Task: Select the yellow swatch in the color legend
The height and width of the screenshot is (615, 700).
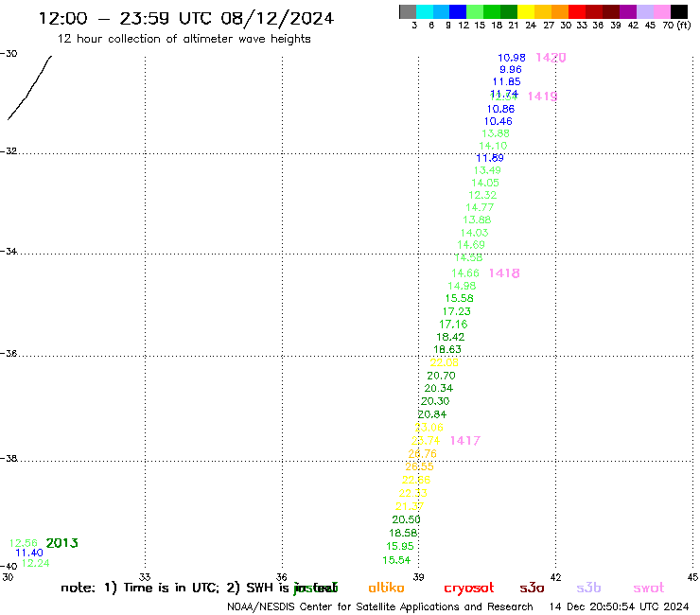Action: tap(526, 11)
